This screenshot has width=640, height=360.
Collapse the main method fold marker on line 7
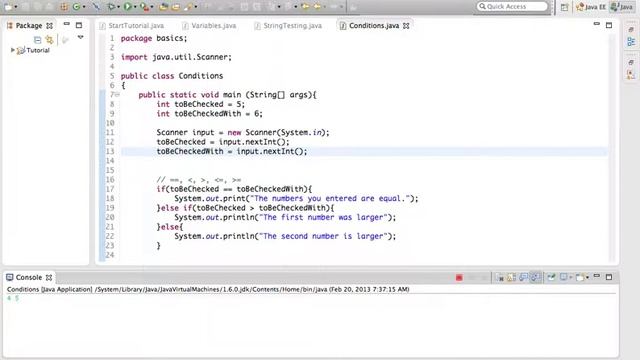117,95
